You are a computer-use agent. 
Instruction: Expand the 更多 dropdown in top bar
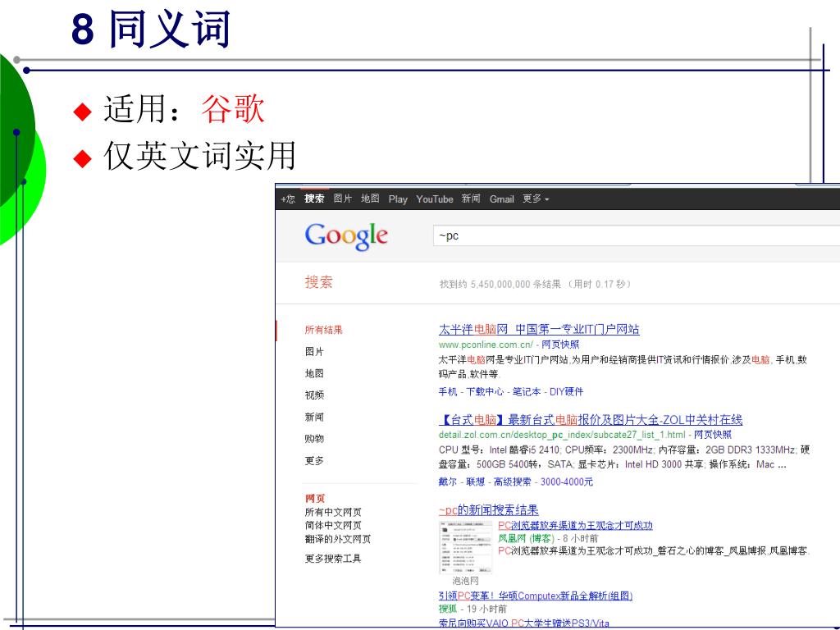[x=536, y=199]
